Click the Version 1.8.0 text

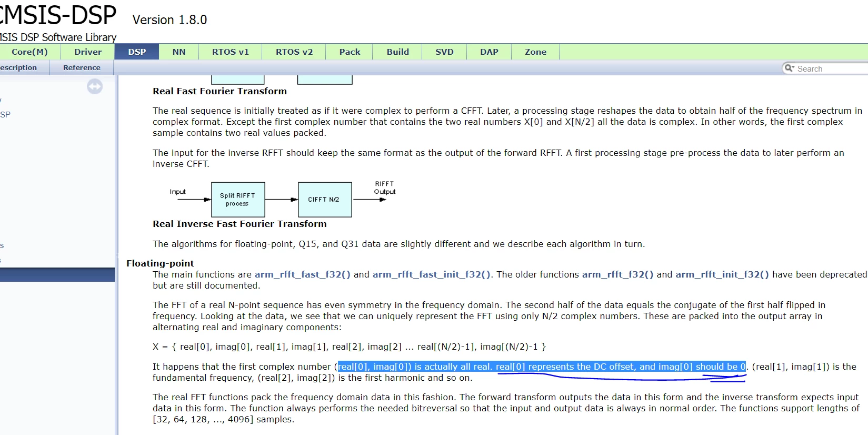click(x=169, y=20)
